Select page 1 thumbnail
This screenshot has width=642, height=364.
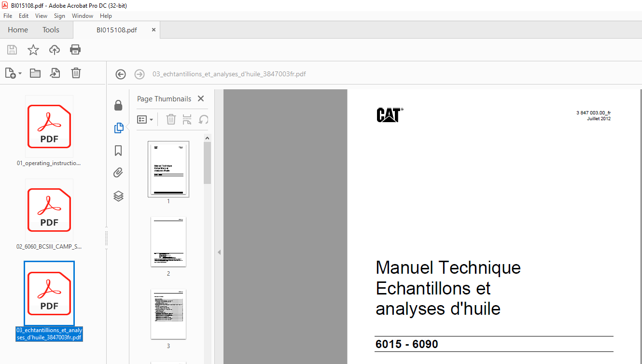168,169
